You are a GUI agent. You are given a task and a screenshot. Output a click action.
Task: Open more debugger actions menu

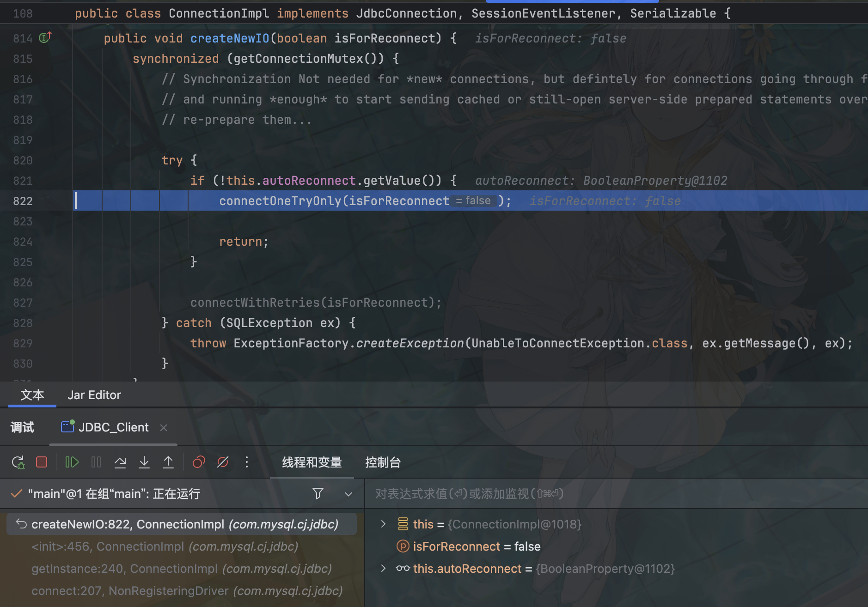click(247, 462)
